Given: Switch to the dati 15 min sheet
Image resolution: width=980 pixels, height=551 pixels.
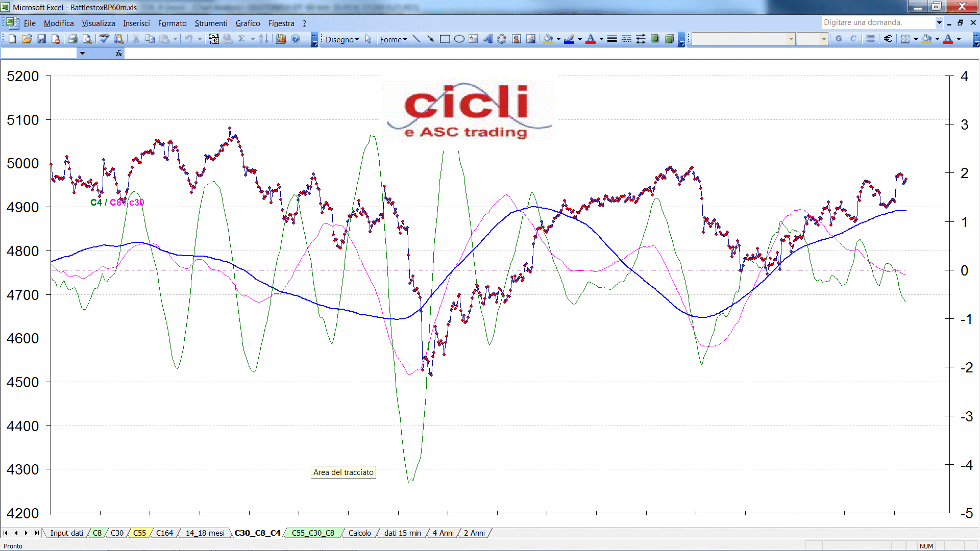Looking at the screenshot, I should 402,533.
